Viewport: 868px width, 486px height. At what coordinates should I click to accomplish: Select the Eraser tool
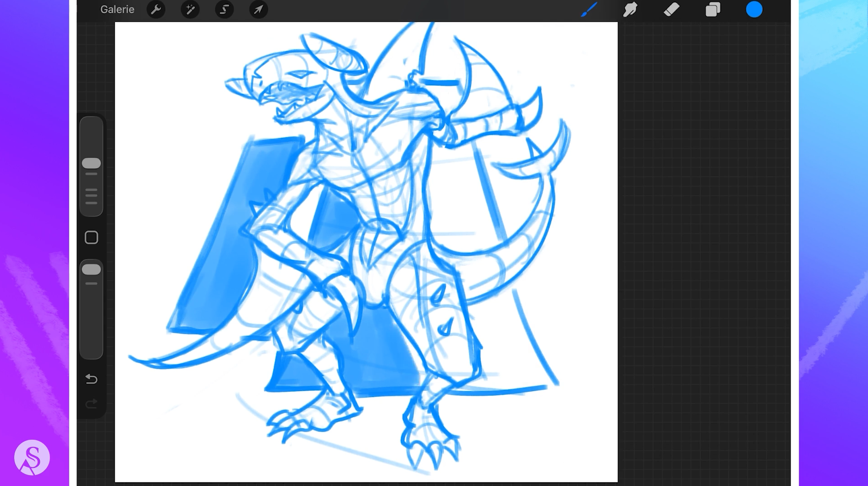[672, 10]
